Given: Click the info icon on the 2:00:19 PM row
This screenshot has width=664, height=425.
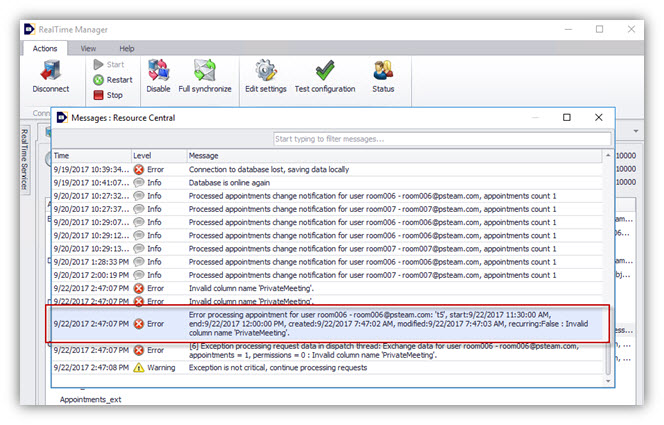Looking at the screenshot, I should (138, 275).
